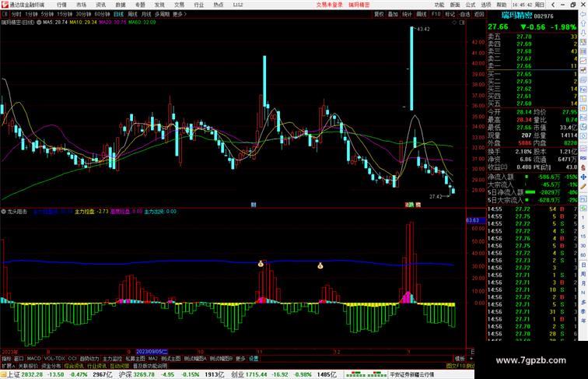This screenshot has height=379, width=588.
Task: Click the Tongdaxin app logo icon
Action: point(5,5)
